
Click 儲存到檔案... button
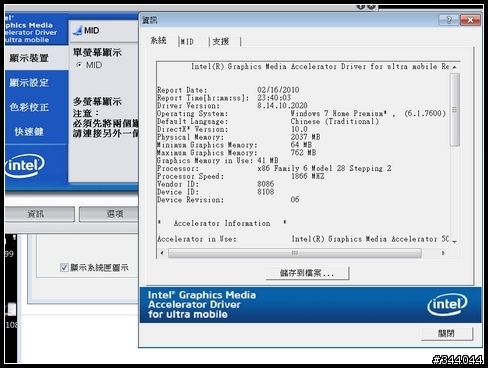pyautogui.click(x=307, y=273)
